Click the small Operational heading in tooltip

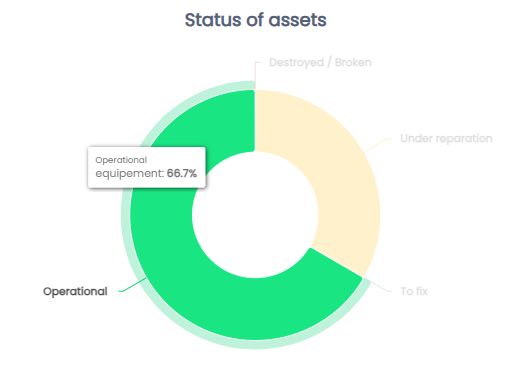[121, 160]
